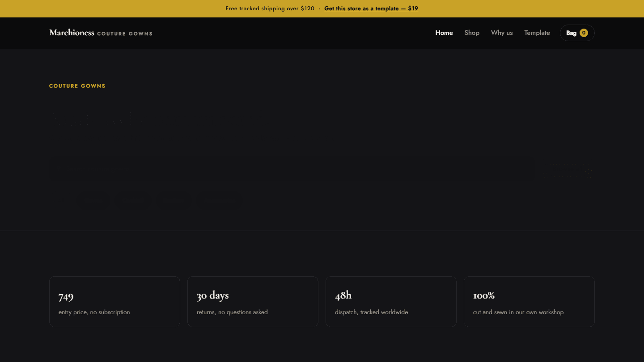The width and height of the screenshot is (644, 362).
Task: Click "dispatch, tracked worldwide" text
Action: click(x=372, y=312)
